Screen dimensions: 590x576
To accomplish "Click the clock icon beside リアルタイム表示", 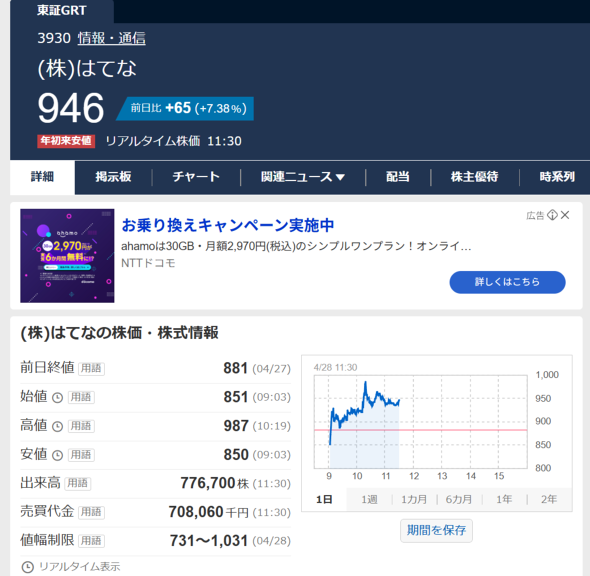I will 27,567.
